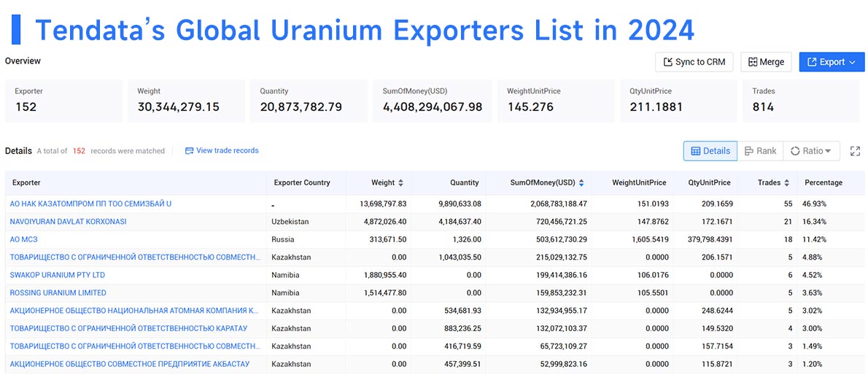Select the Uzbekistan country cell
This screenshot has height=383, width=868.
point(290,221)
